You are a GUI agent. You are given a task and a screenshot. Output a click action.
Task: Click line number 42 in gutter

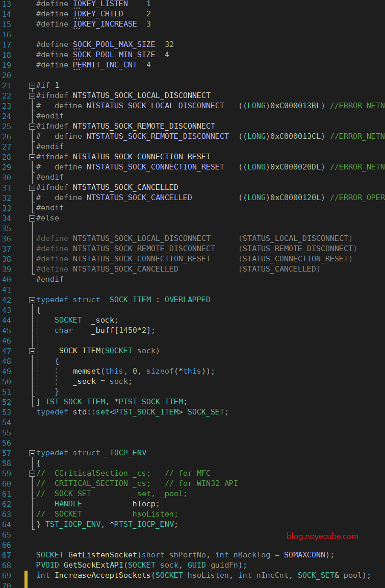tap(7, 300)
